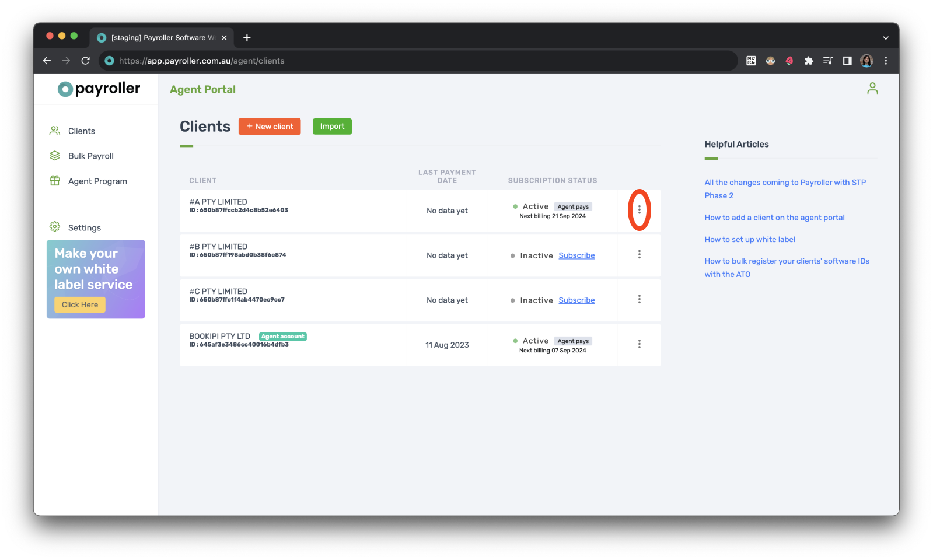The image size is (933, 560).
Task: Open Clients in the sidebar
Action: point(81,131)
